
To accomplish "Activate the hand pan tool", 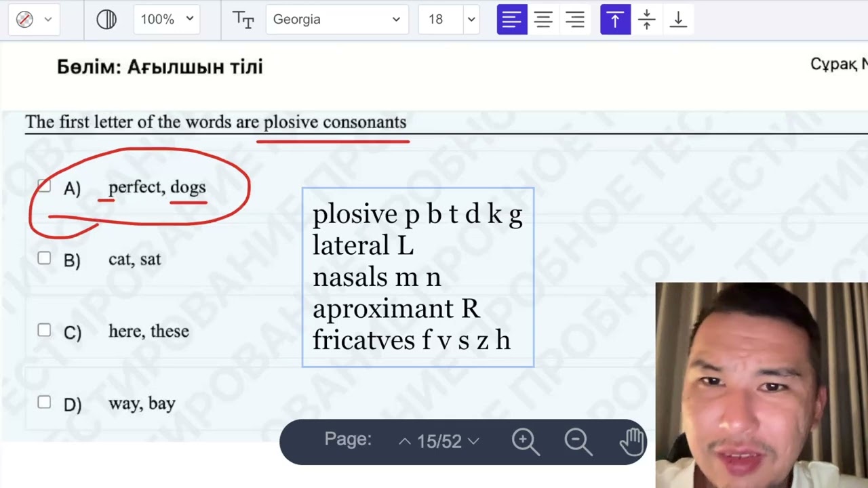I will point(631,442).
